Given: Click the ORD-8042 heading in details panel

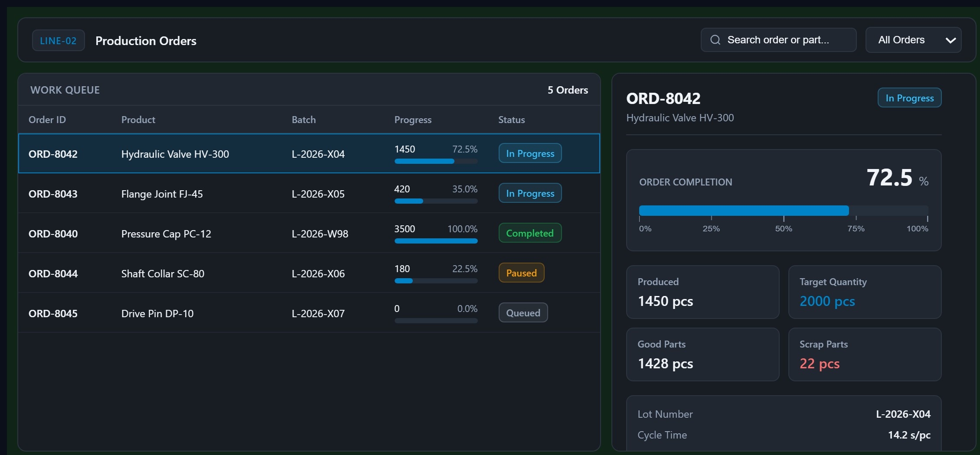Looking at the screenshot, I should click(663, 98).
